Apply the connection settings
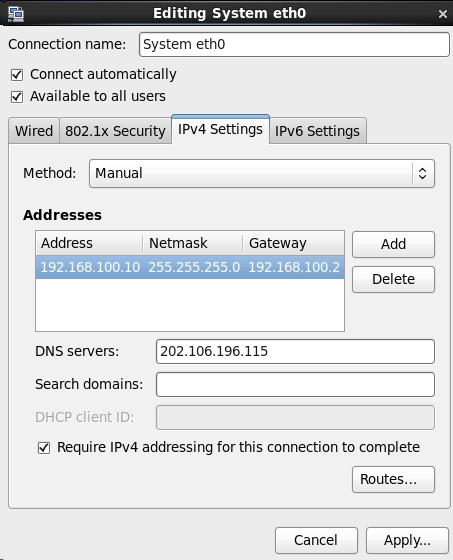The height and width of the screenshot is (560, 453). (407, 540)
